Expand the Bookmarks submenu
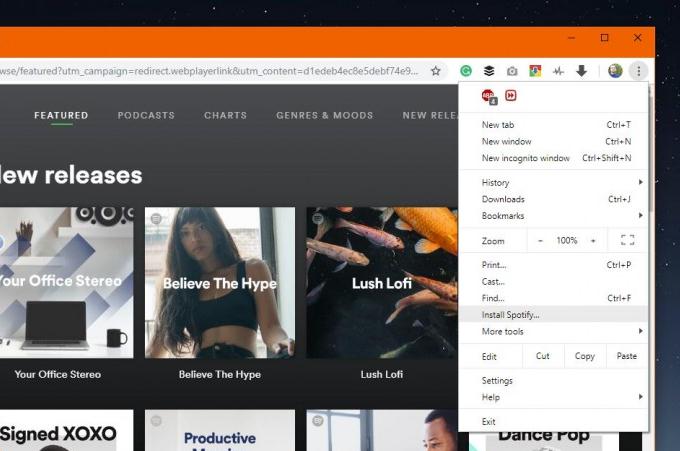The image size is (680, 451). click(x=553, y=216)
